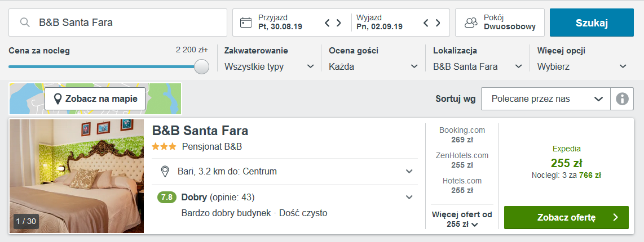Select the ZenHotels.com 255 zł offer
Screen dimensions: 644x242
click(462, 160)
